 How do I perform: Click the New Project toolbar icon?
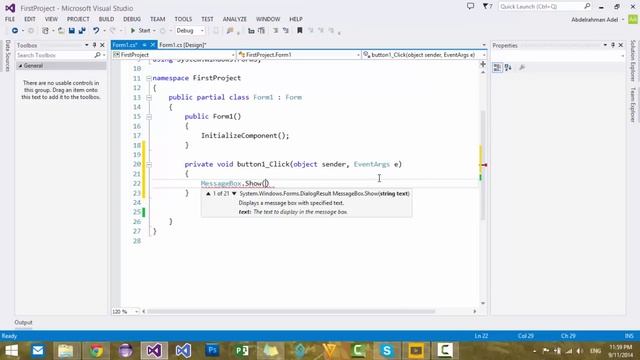pyautogui.click(x=45, y=31)
